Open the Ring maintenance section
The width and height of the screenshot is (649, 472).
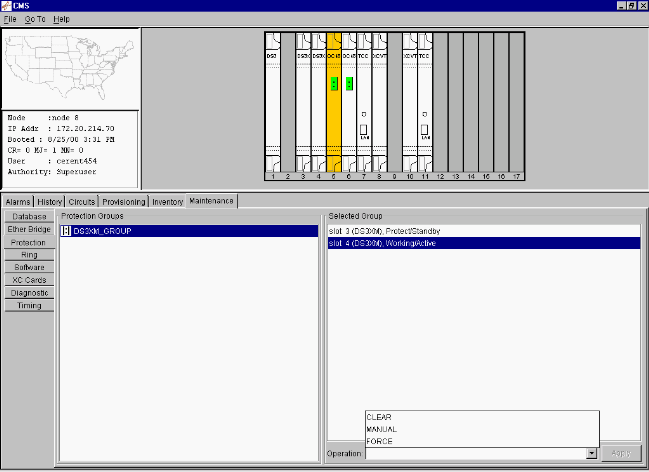pyautogui.click(x=29, y=255)
